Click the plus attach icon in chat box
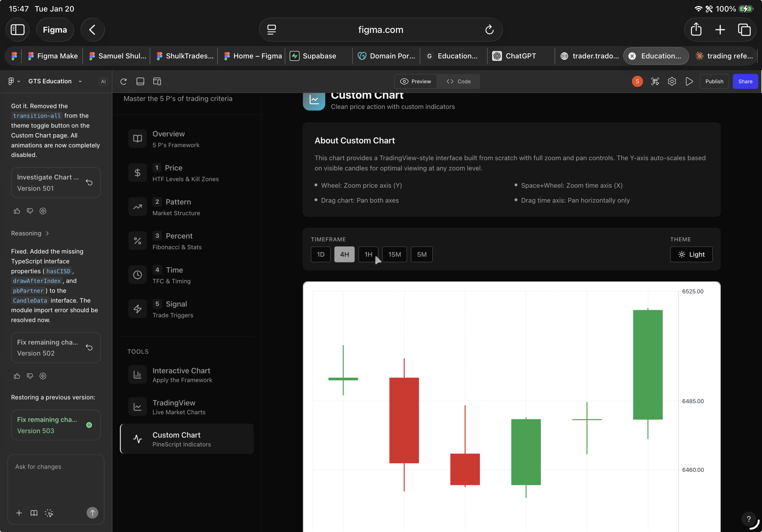 (x=19, y=513)
